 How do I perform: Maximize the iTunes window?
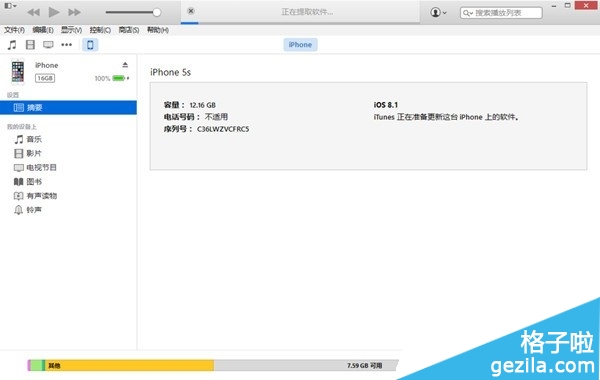pos(567,5)
